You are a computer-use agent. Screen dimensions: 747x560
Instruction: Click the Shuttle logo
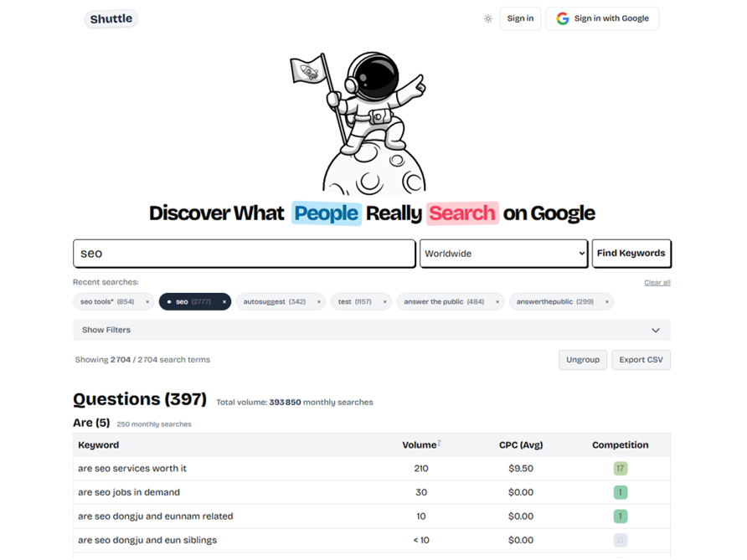tap(111, 18)
